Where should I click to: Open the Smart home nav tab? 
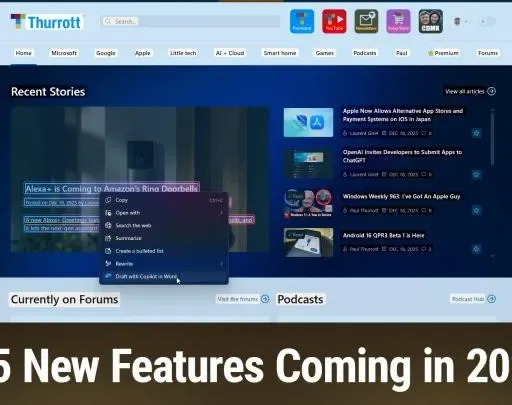tap(280, 53)
